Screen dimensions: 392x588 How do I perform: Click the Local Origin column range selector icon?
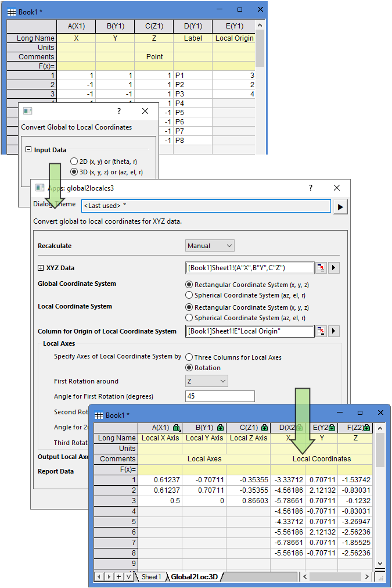coord(322,331)
